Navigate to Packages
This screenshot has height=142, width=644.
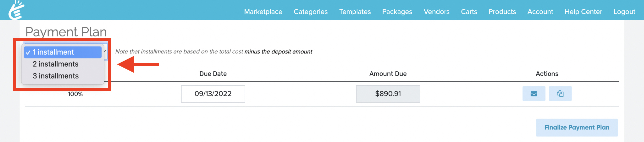point(397,12)
